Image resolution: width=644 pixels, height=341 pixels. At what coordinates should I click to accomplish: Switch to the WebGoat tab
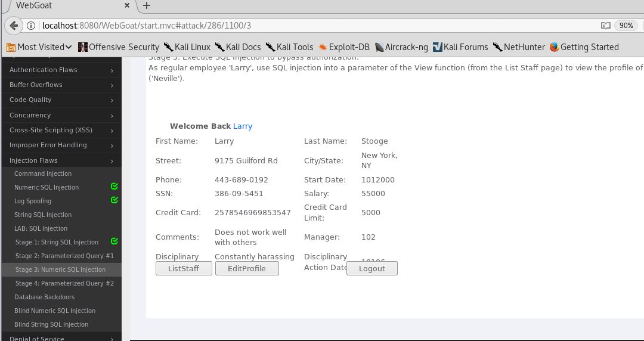[x=70, y=6]
